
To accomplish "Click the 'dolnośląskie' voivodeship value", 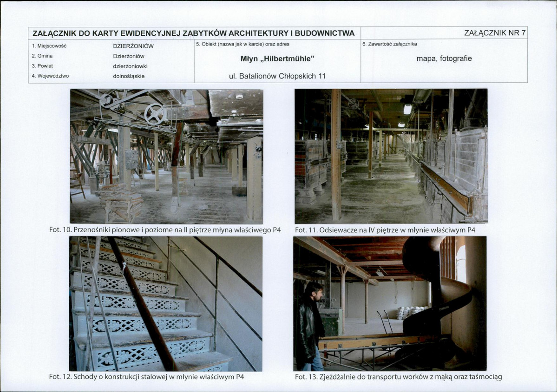I will 129,76.
